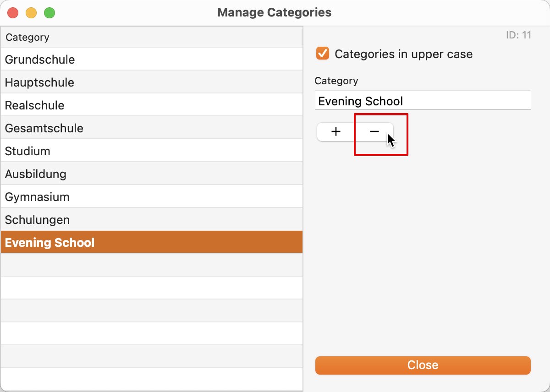The height and width of the screenshot is (392, 550).
Task: Toggle the Categories in upper case checkbox
Action: click(x=323, y=54)
